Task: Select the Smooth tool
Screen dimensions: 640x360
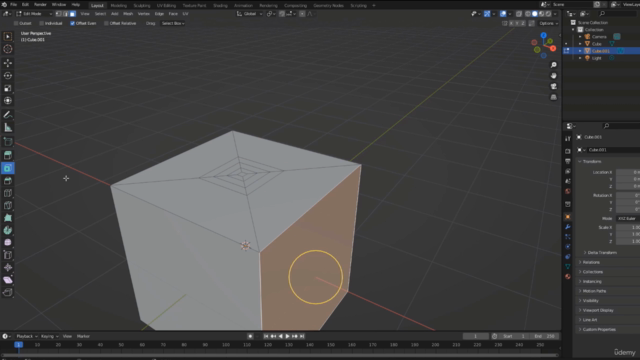Action: [x=8, y=242]
